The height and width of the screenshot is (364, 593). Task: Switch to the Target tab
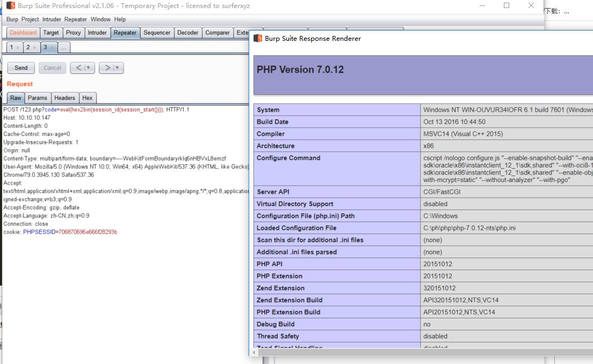click(51, 33)
